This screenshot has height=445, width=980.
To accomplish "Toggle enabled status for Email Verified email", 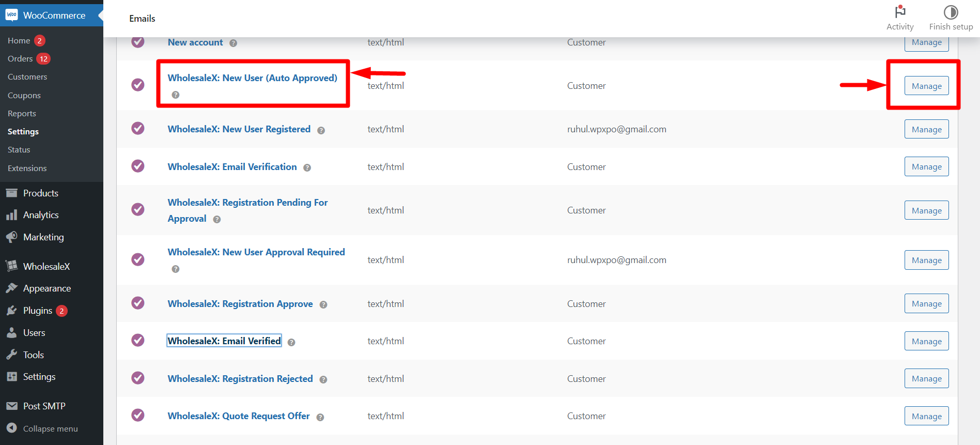I will [138, 340].
